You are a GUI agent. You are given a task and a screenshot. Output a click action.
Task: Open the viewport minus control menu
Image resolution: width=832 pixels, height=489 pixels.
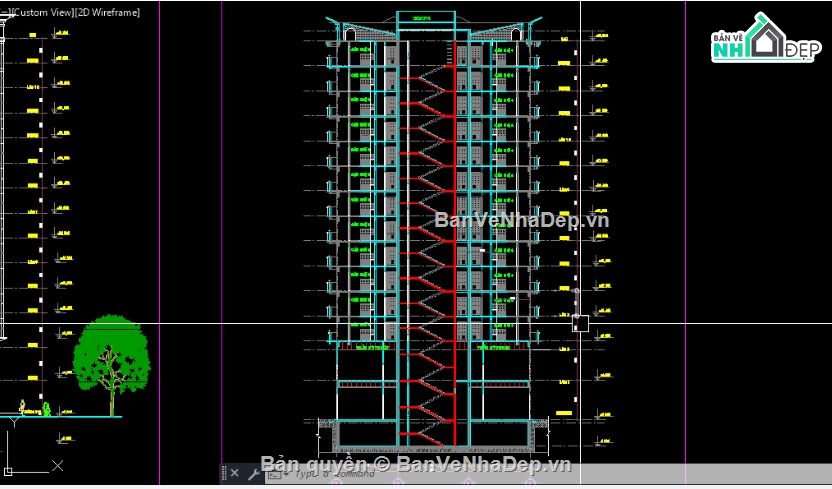click(2, 12)
